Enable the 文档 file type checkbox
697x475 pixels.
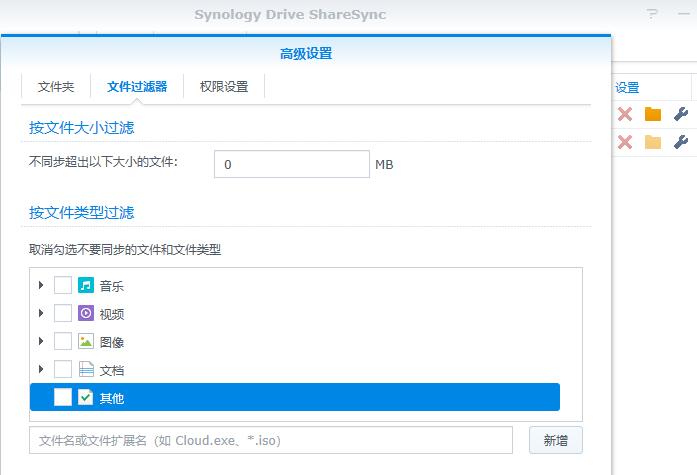pos(63,370)
